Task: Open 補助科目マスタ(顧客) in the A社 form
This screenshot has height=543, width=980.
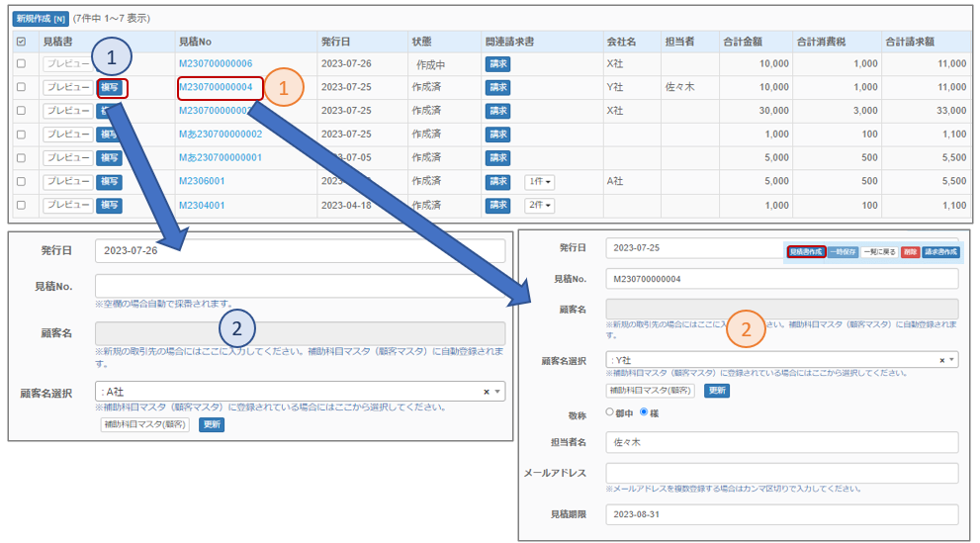Action: pos(144,425)
